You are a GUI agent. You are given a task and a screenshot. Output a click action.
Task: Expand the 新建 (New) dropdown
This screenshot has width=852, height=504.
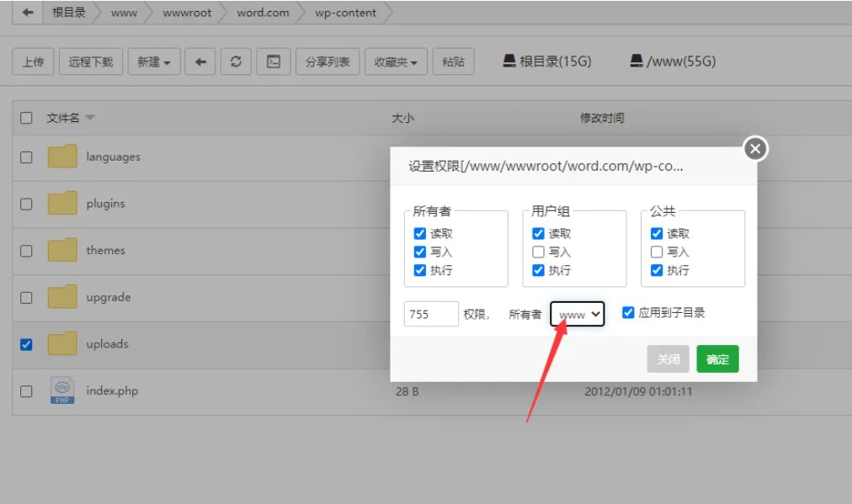coord(154,61)
